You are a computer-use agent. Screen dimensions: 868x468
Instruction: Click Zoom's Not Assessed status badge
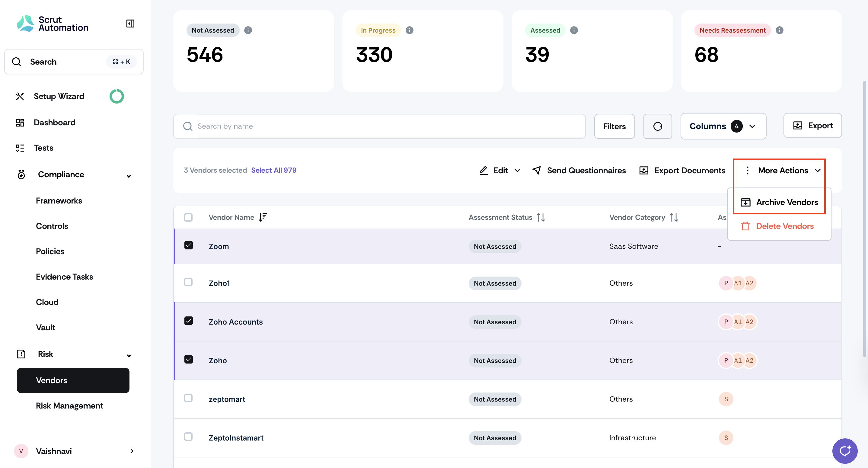[495, 246]
